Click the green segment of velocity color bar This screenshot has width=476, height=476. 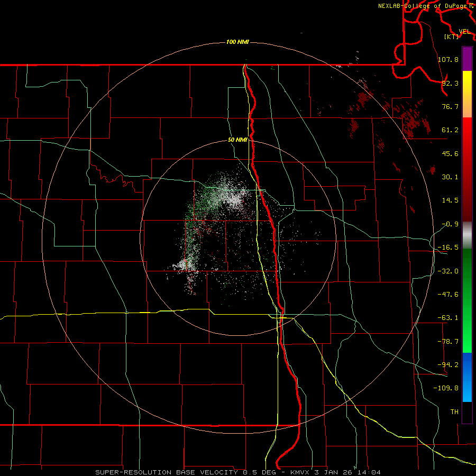pos(467,300)
